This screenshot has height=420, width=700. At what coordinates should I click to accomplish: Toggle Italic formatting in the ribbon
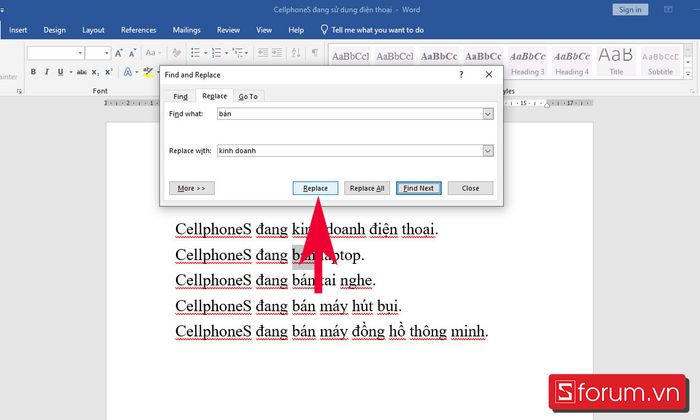46,72
